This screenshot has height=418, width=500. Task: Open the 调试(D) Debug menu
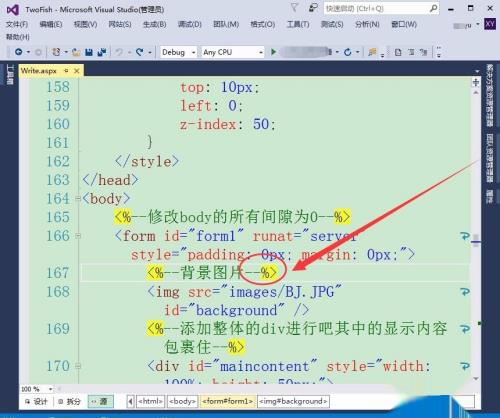[x=189, y=24]
